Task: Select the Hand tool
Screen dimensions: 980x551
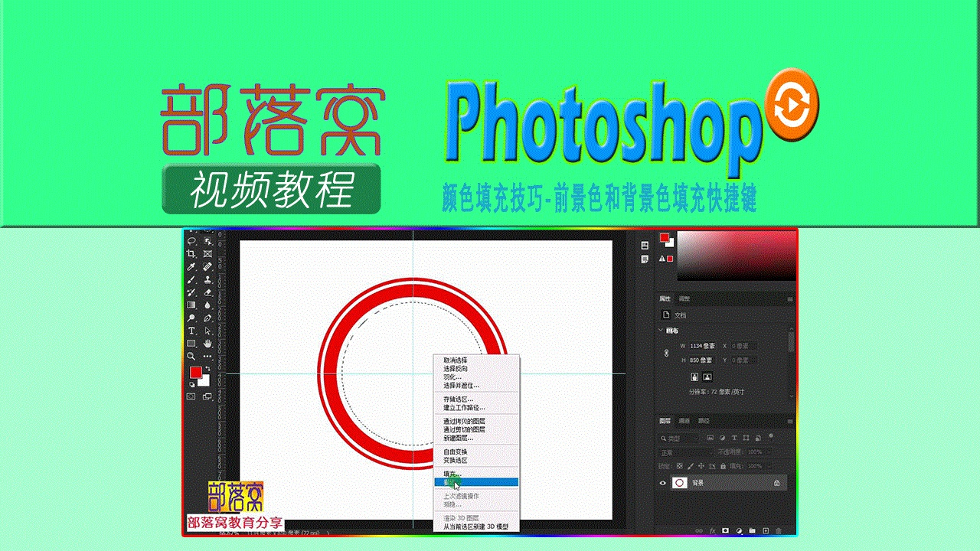Action: pyautogui.click(x=207, y=343)
